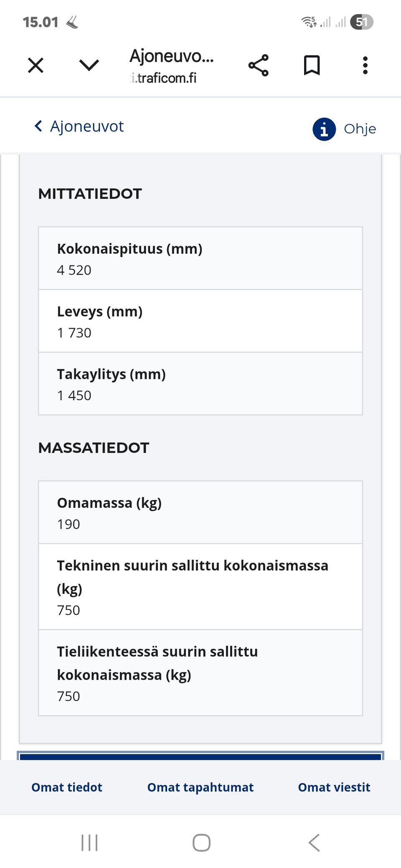Tap the info icon next to Ohje
The width and height of the screenshot is (401, 868).
coord(324,129)
